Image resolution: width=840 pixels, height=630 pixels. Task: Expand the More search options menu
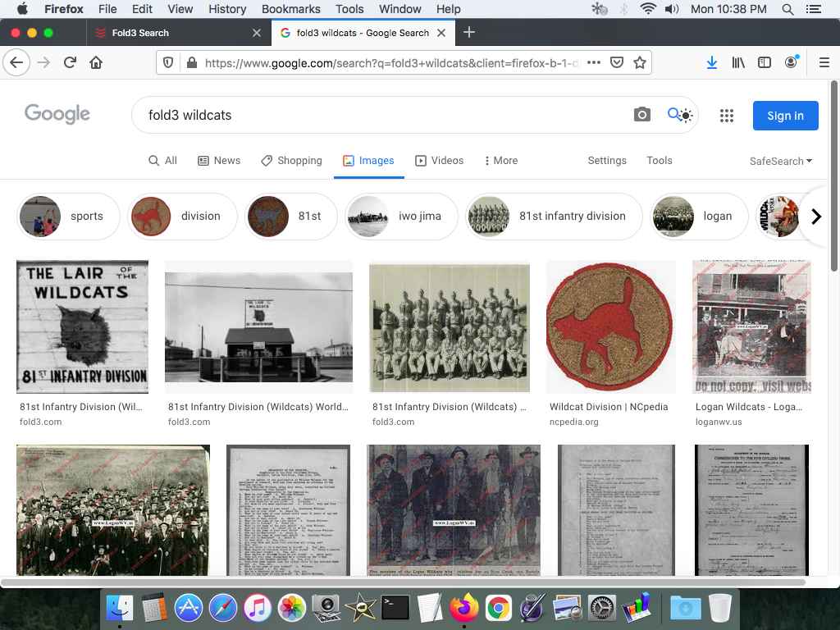pyautogui.click(x=500, y=161)
